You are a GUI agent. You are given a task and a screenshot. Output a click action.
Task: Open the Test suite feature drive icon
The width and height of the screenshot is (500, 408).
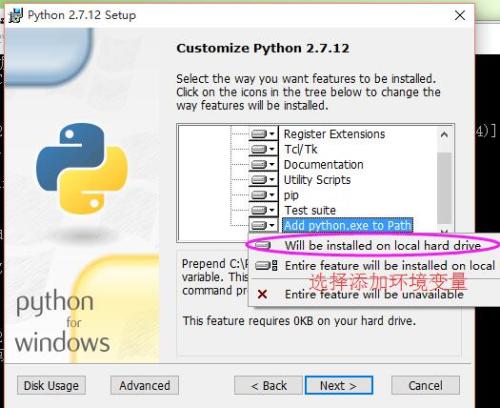[259, 210]
